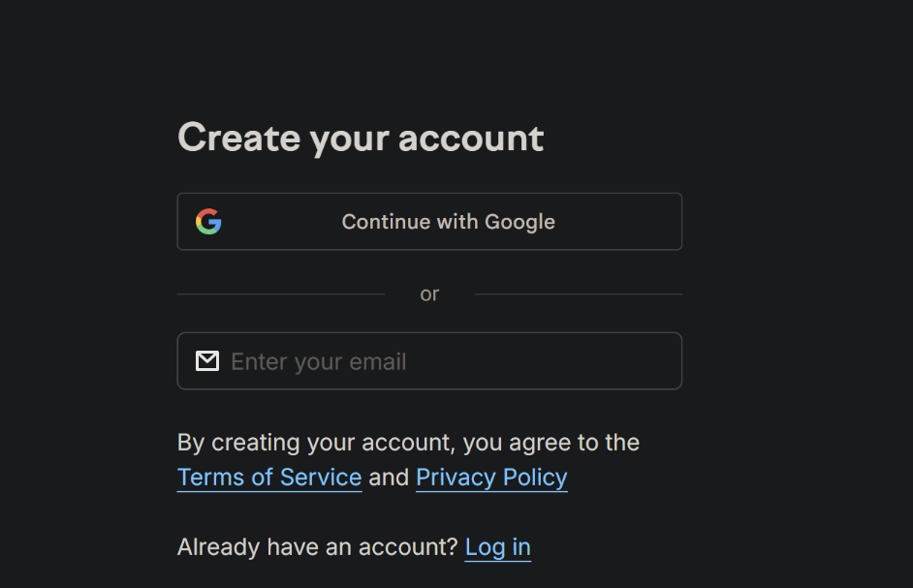913x588 pixels.
Task: Open the Terms of Service link
Action: pos(269,478)
